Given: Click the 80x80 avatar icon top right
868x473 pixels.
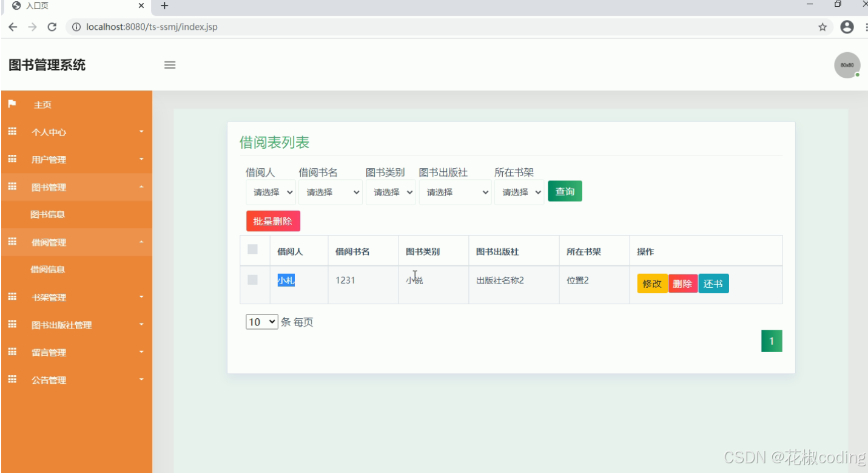Looking at the screenshot, I should [x=847, y=64].
